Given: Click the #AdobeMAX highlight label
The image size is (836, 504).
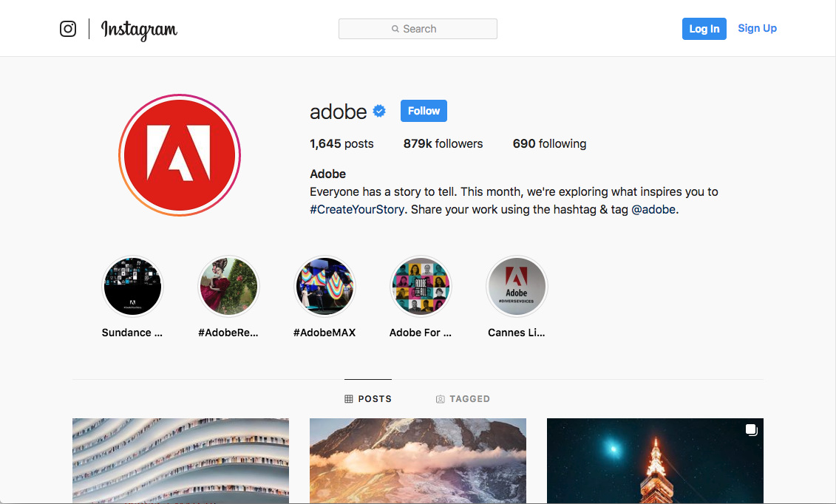Looking at the screenshot, I should [x=324, y=333].
